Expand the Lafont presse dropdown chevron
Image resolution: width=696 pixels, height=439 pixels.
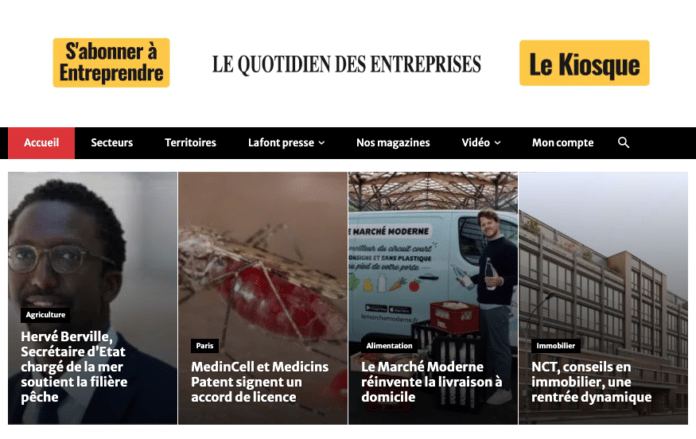[322, 143]
